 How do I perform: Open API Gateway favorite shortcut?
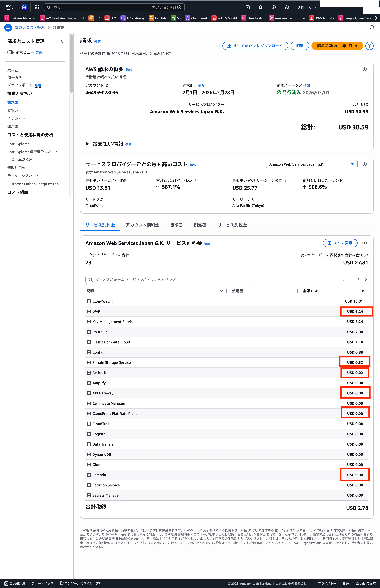coord(132,18)
